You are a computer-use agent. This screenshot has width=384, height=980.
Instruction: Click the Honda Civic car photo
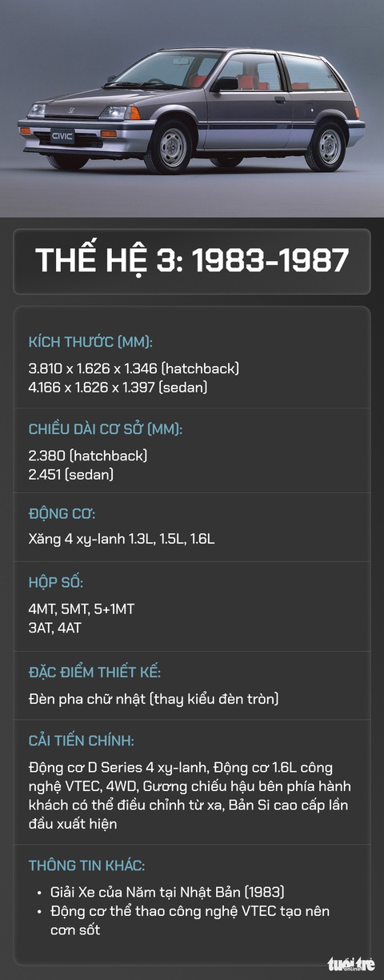pyautogui.click(x=192, y=108)
